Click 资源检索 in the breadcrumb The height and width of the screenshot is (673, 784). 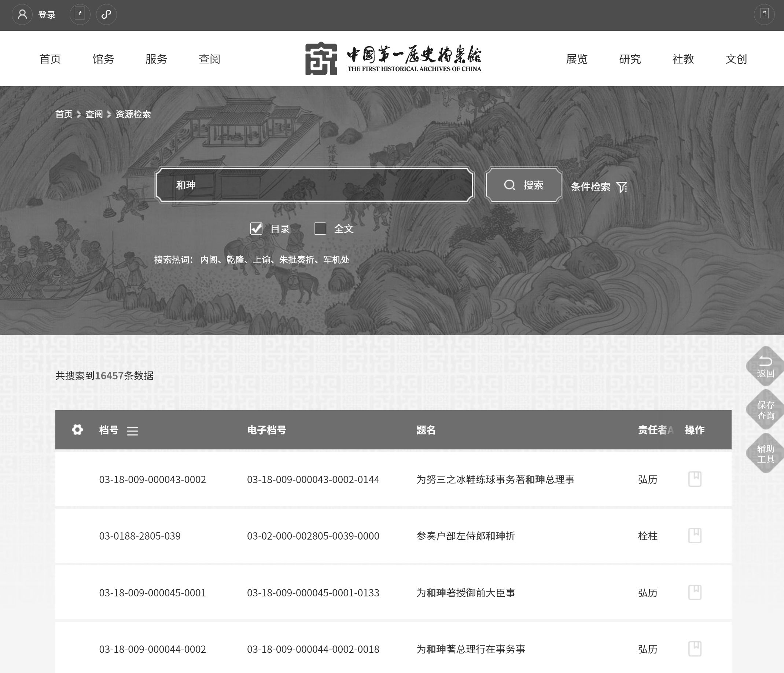(x=133, y=114)
